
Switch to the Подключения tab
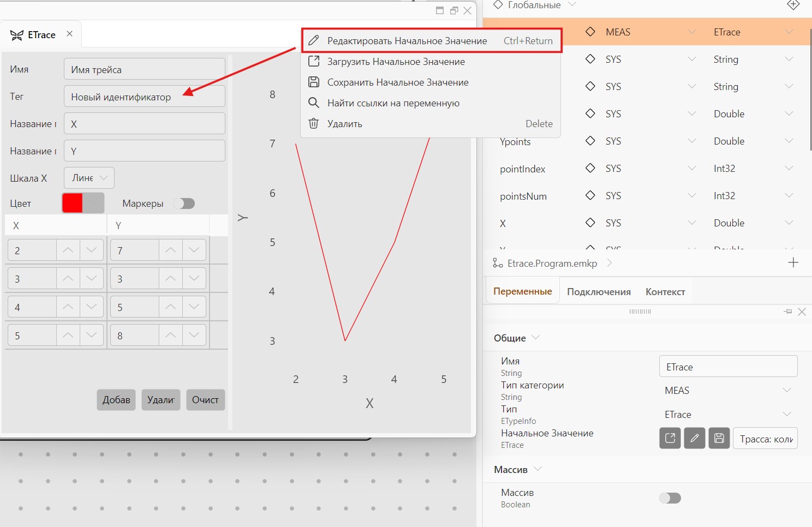(599, 292)
